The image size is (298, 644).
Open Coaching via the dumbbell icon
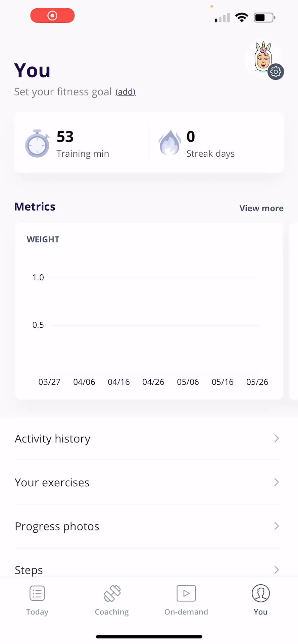(112, 593)
